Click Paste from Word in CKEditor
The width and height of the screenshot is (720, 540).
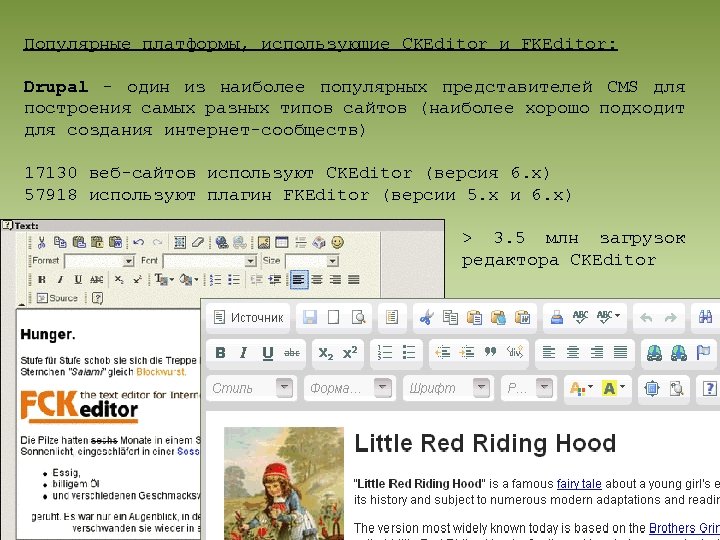[x=523, y=317]
